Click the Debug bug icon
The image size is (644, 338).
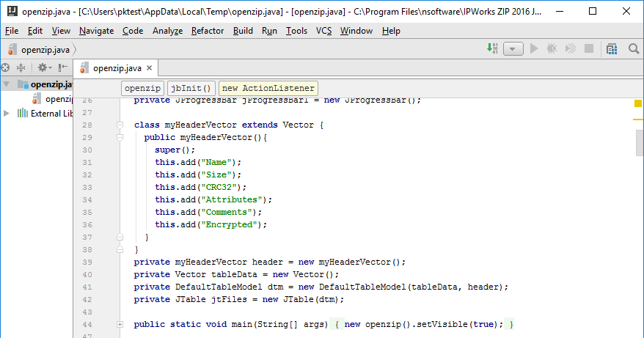[552, 49]
